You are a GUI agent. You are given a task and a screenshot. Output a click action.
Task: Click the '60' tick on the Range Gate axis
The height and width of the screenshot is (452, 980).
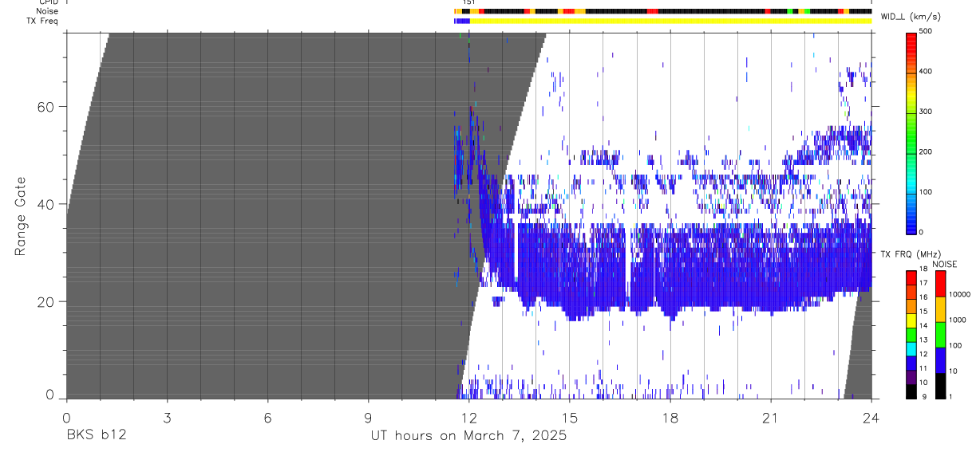click(x=45, y=106)
